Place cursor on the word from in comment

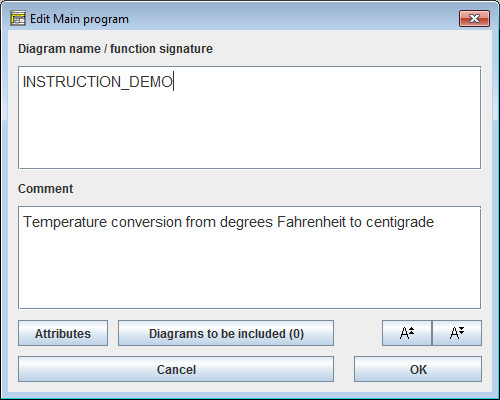tap(201, 222)
